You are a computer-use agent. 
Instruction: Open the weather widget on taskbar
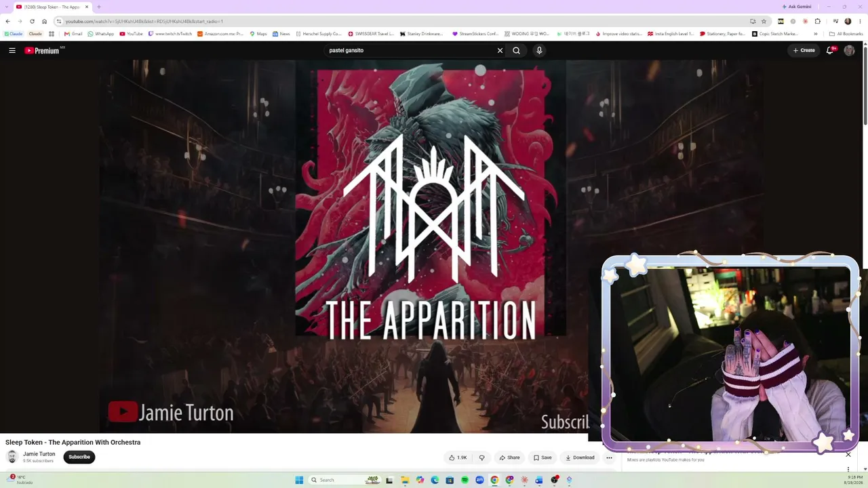click(x=19, y=480)
